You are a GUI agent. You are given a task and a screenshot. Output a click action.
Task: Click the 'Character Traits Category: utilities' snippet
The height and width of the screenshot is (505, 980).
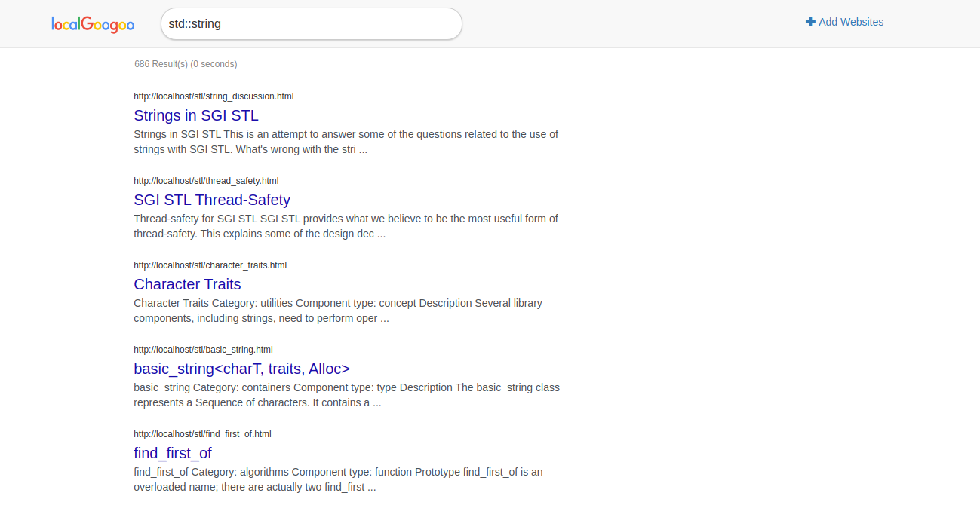click(x=338, y=311)
